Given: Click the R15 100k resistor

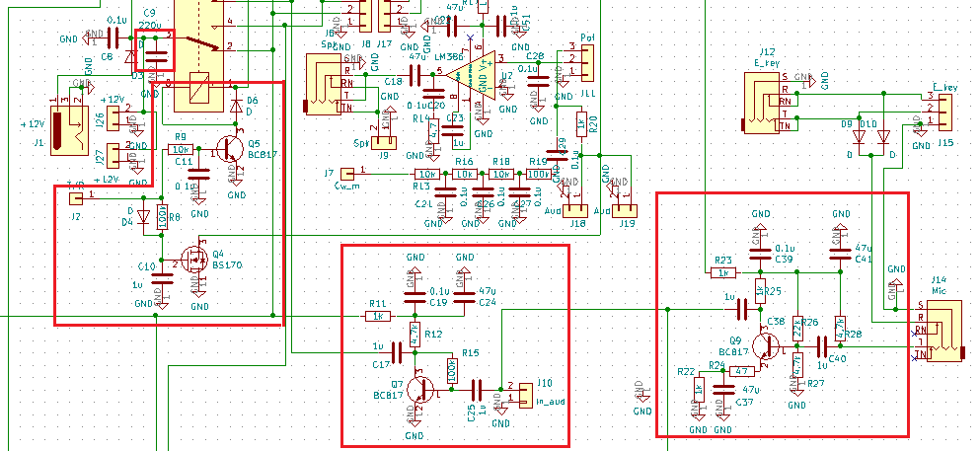Looking at the screenshot, I should [x=452, y=370].
